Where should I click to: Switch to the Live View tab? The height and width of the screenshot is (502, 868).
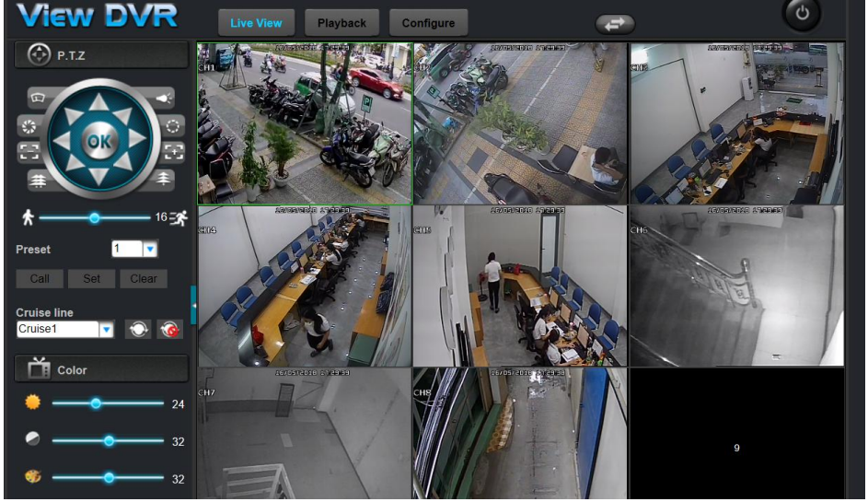coord(256,23)
